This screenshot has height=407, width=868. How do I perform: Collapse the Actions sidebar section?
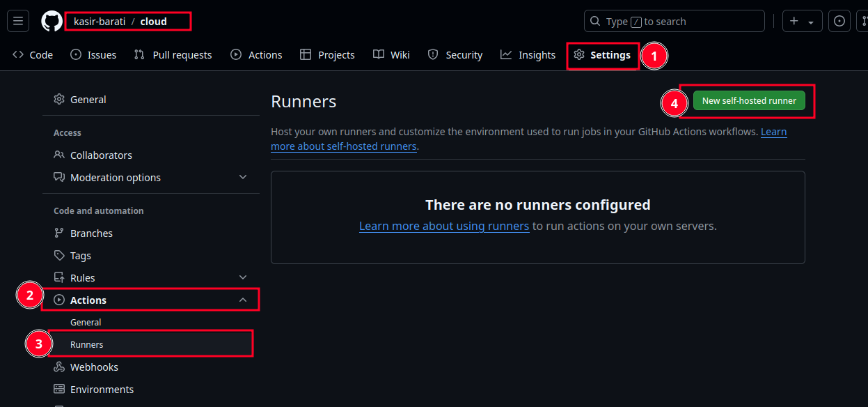pos(243,299)
